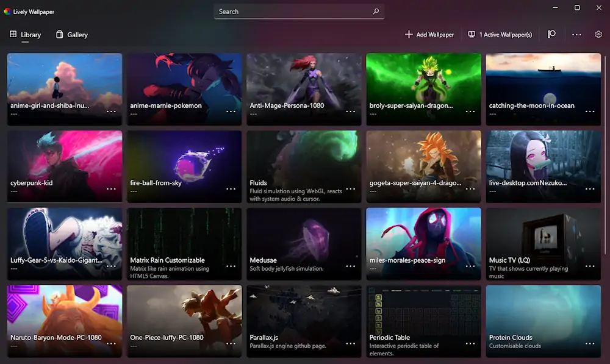Select the Luffy-Gear-5-vs-Kaido wallpaper thumbnail
The height and width of the screenshot is (364, 610).
[65, 244]
